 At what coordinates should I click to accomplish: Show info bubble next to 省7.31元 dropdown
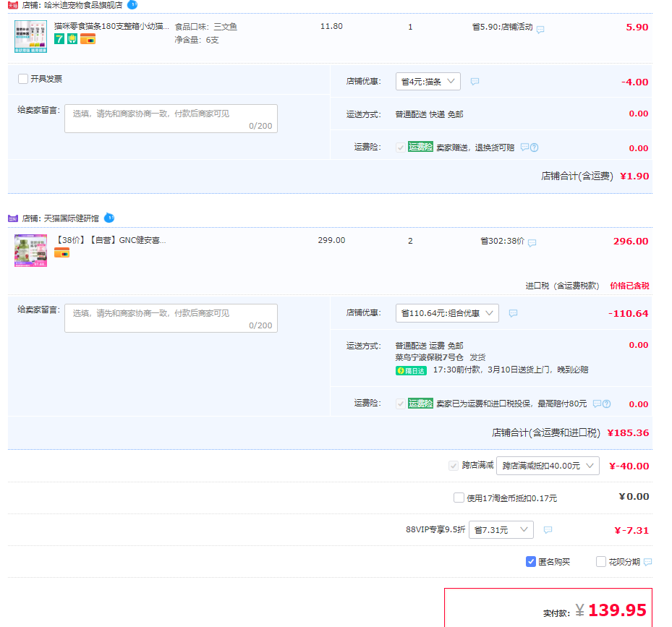tap(548, 530)
